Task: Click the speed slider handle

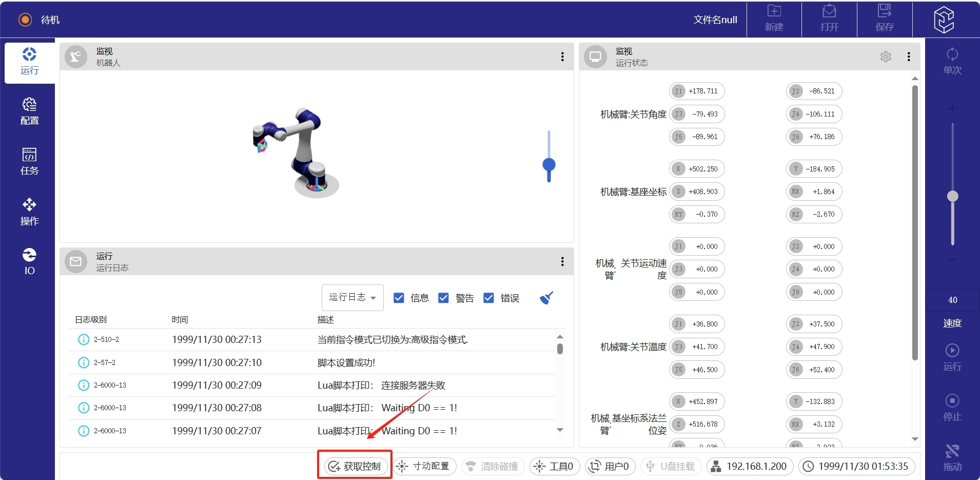Action: click(x=953, y=196)
